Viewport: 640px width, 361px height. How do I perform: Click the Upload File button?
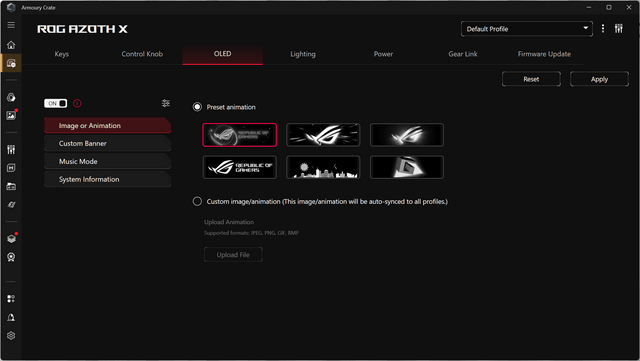233,255
